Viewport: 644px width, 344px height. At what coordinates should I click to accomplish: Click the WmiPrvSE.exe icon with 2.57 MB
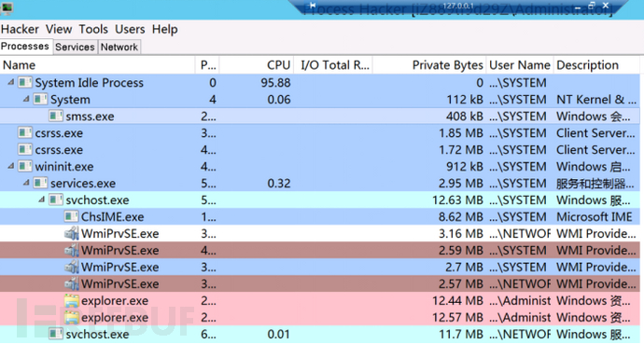(72, 283)
